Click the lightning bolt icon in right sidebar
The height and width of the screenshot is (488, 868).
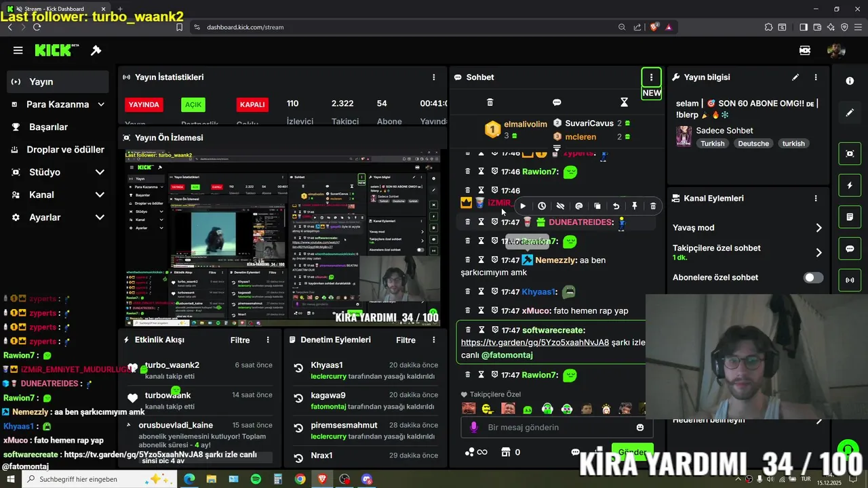tap(850, 185)
